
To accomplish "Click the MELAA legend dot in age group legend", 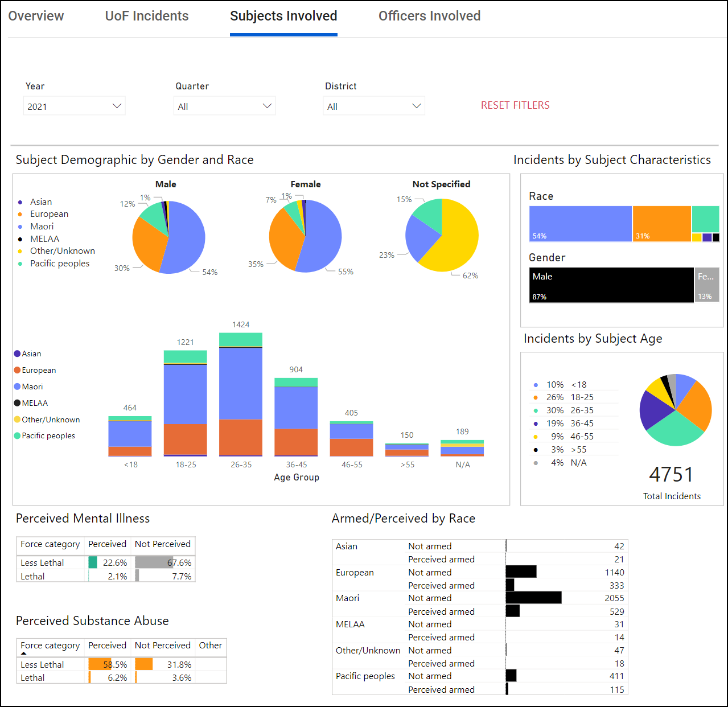I will pyautogui.click(x=17, y=402).
